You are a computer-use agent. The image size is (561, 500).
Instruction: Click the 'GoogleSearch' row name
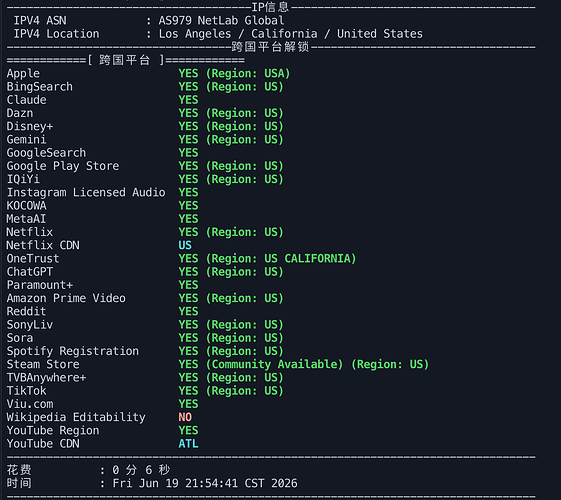coord(46,153)
